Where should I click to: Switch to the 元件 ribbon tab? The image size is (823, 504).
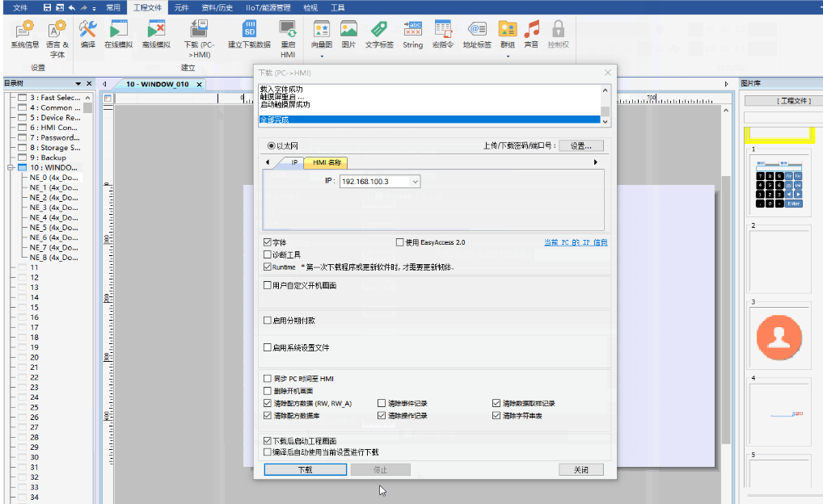point(182,7)
